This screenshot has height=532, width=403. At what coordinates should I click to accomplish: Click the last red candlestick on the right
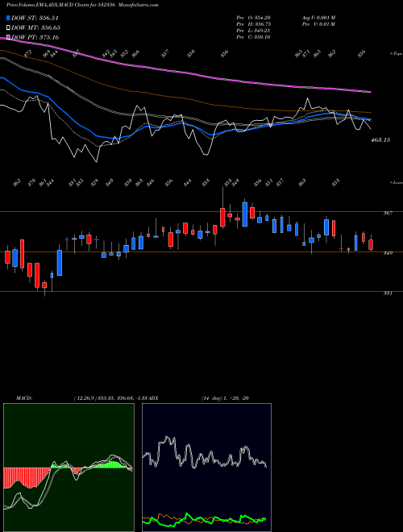[371, 245]
